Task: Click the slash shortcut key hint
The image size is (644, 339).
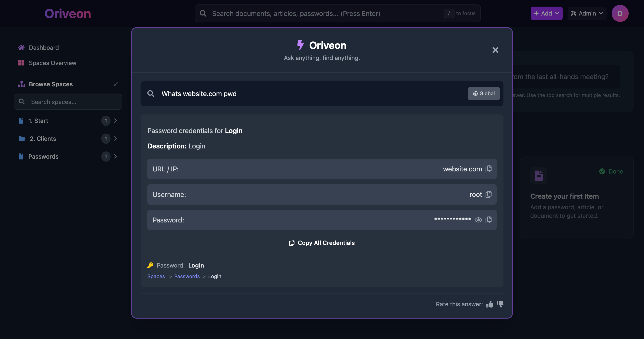Action: [x=449, y=13]
